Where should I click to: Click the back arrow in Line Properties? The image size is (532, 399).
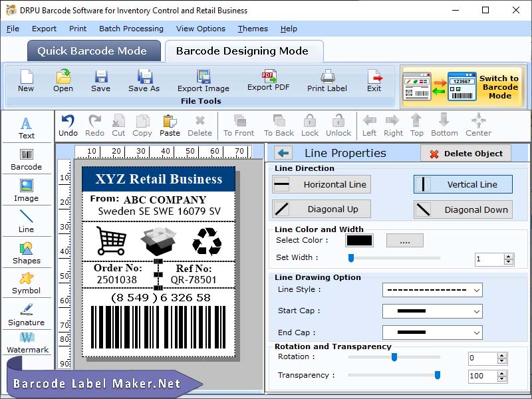tap(283, 154)
